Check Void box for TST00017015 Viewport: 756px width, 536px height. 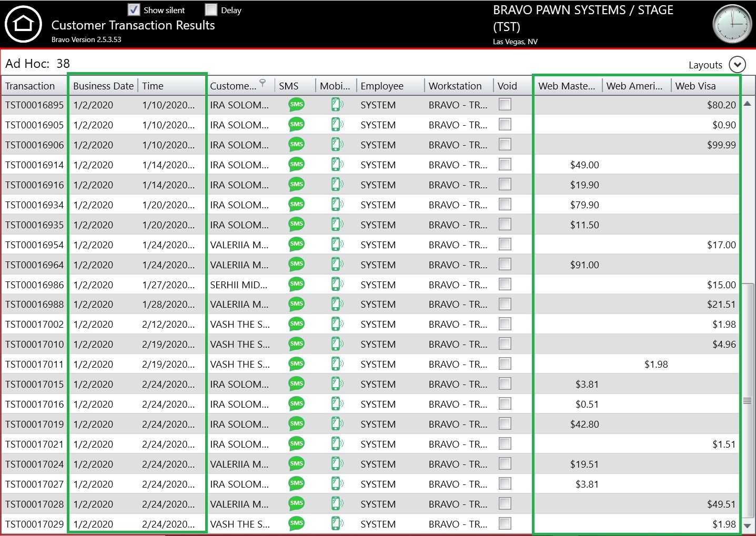[505, 384]
